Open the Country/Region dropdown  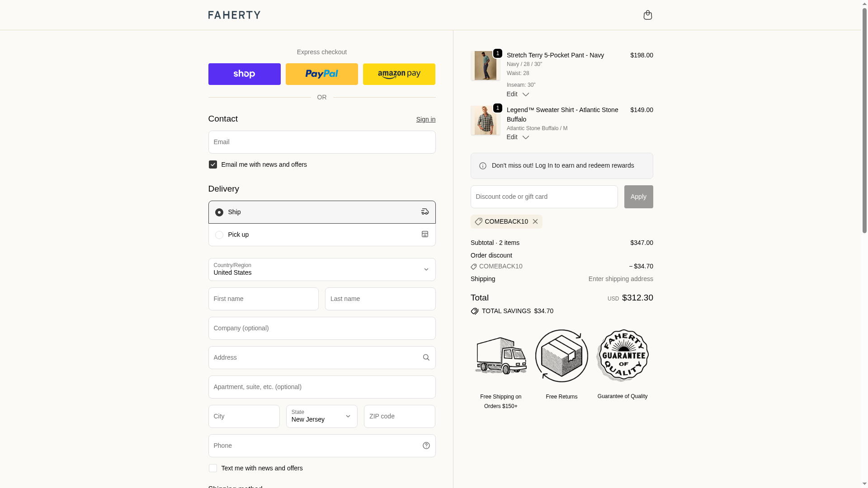click(x=321, y=269)
